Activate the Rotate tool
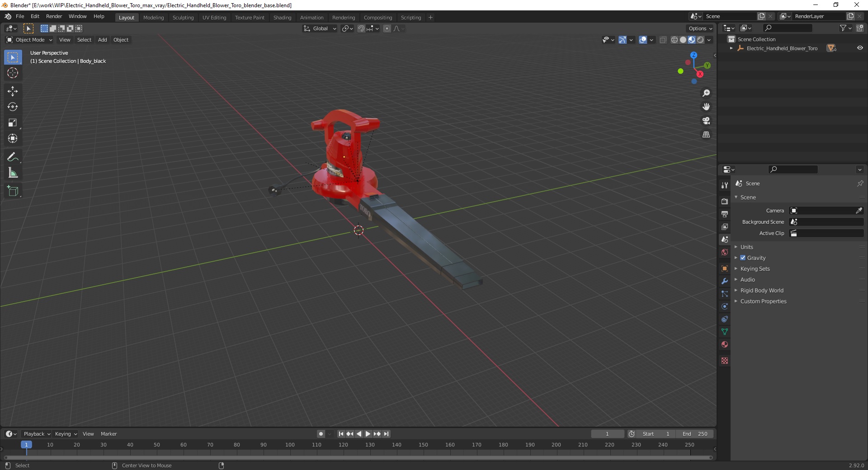 click(x=13, y=107)
